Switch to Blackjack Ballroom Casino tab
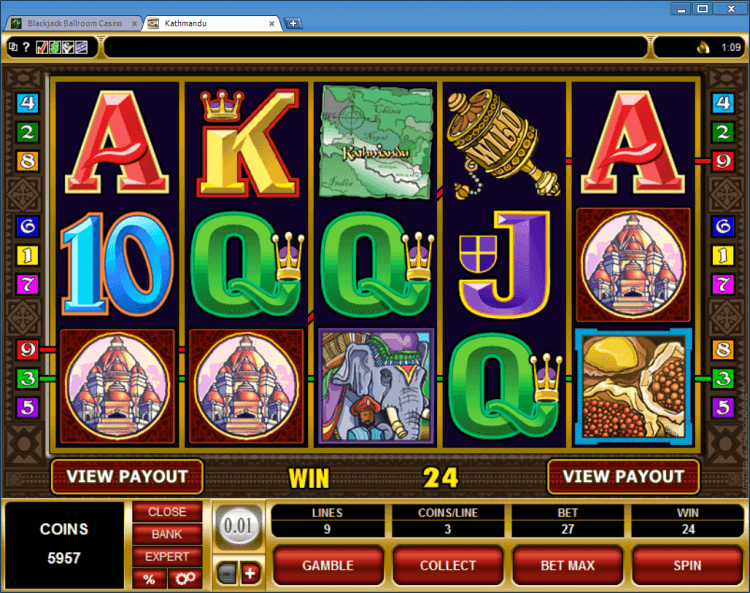The image size is (750, 593). [x=74, y=23]
